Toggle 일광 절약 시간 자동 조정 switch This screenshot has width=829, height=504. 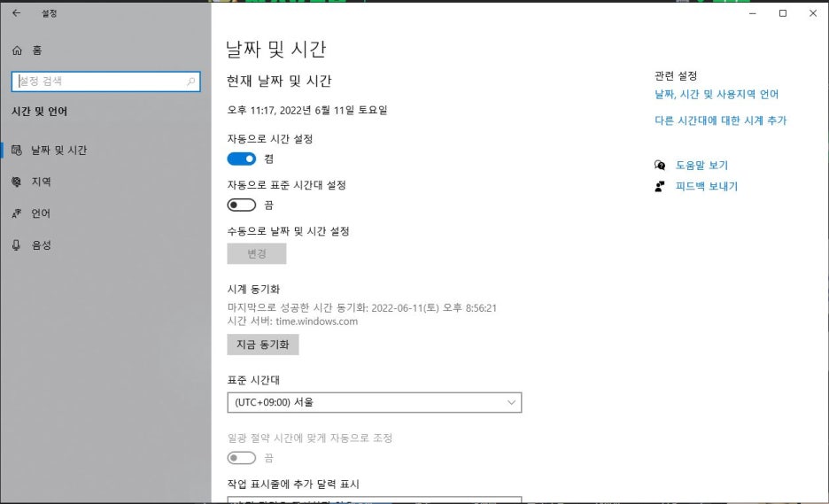coord(242,457)
